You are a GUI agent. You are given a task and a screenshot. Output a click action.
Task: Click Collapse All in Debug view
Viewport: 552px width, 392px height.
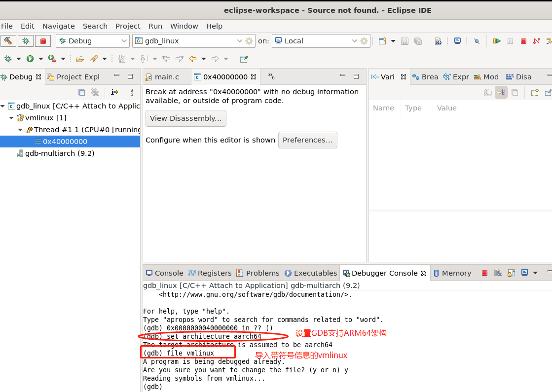tap(82, 93)
